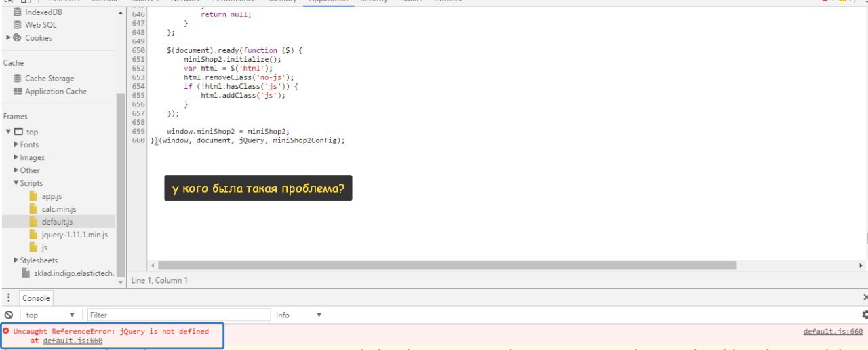Screen dimensions: 868x350
Task: Click the Application Cache grid icon
Action: tap(18, 92)
